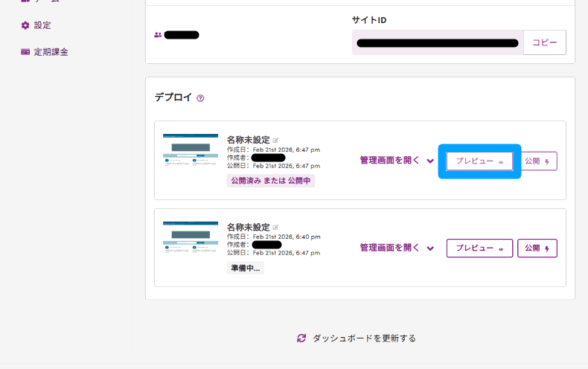Viewport: 588px width, 369px height.
Task: Expand chevron beside 管理画面を開く in 公開済み deploy
Action: 430,161
